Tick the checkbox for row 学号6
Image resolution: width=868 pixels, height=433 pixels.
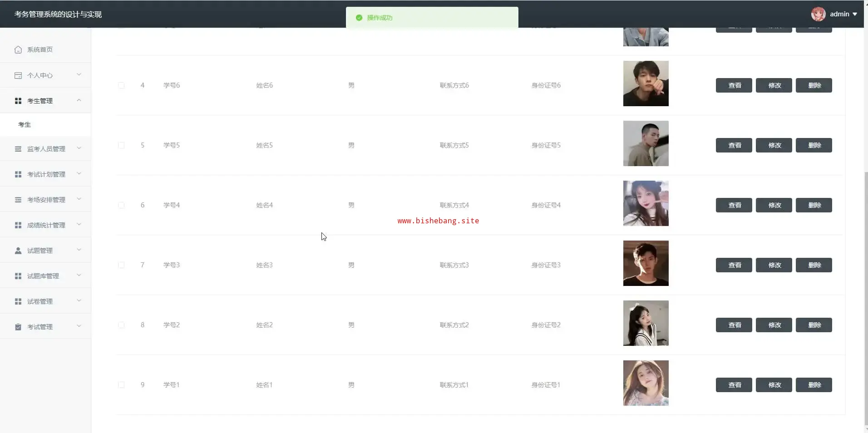121,85
